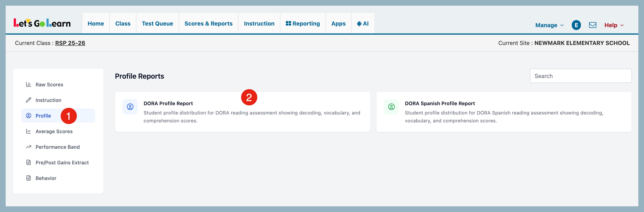Screen dimensions: 644x212
Task: Open the mail envelope icon
Action: [x=592, y=25]
